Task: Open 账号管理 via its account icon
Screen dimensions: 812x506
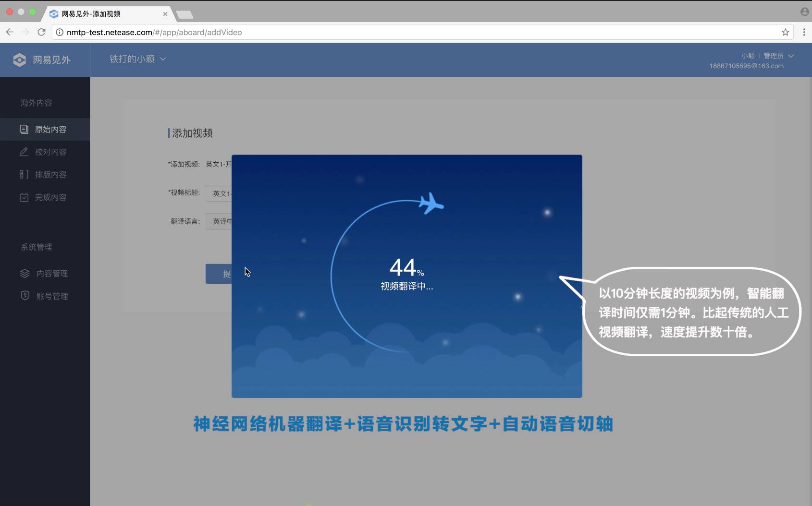Action: click(x=25, y=295)
